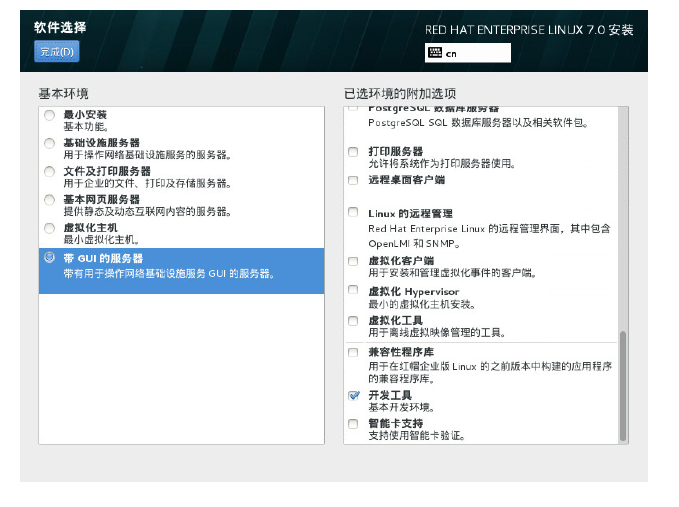Click the 软件选择 page title
Screen dimensions: 679x507
coord(60,27)
